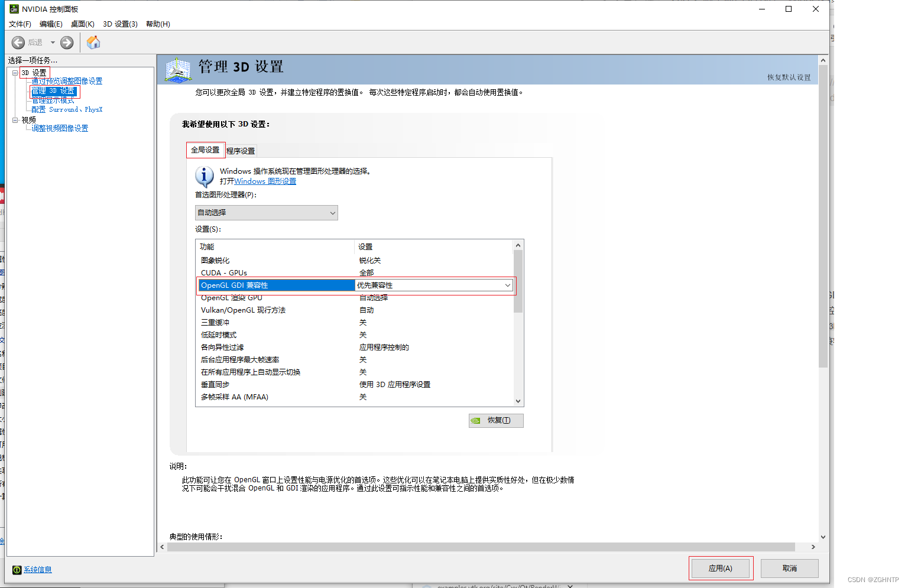
Task: Go to home page via house icon
Action: [x=93, y=43]
